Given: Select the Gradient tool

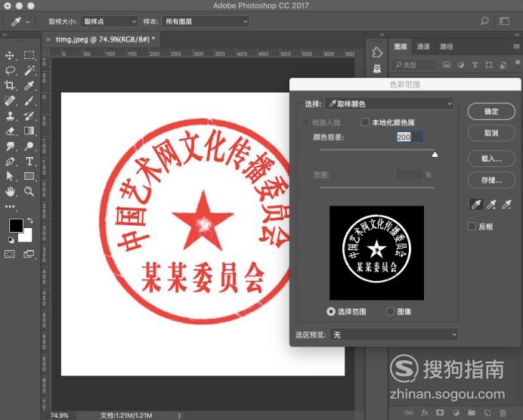Looking at the screenshot, I should click(29, 131).
